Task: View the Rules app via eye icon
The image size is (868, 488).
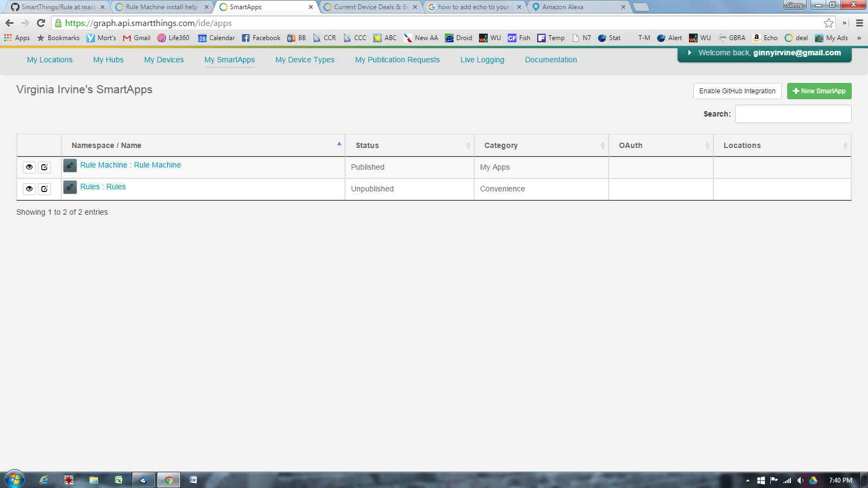Action: pyautogui.click(x=29, y=189)
